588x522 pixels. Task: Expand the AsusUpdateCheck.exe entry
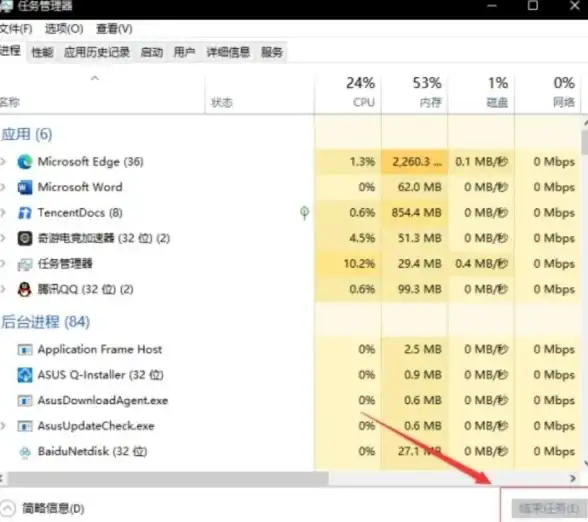pos(3,426)
